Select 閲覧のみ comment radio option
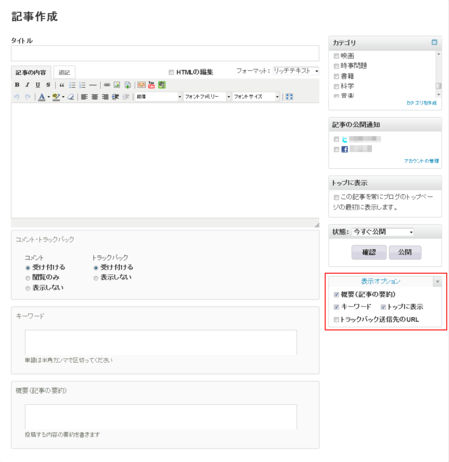This screenshot has width=449, height=462. coord(28,278)
